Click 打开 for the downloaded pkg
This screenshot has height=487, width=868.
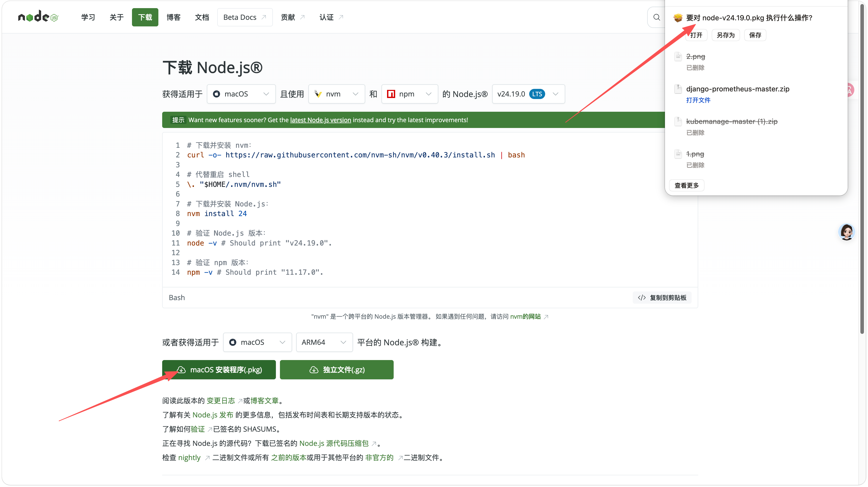pyautogui.click(x=696, y=35)
